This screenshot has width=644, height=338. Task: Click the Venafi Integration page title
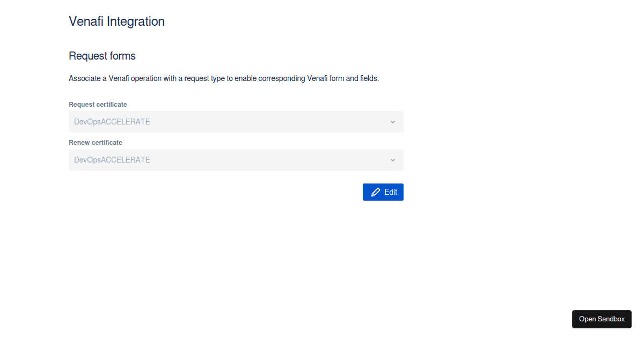coord(116,21)
